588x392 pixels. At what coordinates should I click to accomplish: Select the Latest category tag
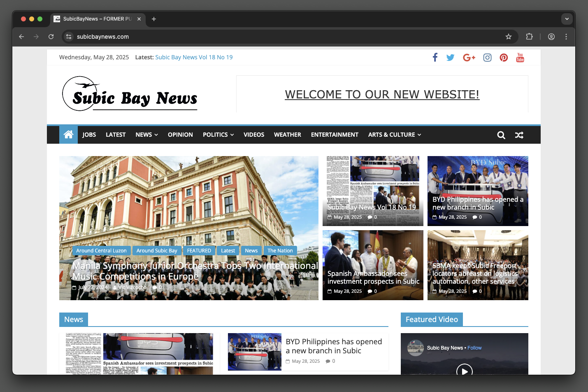point(228,250)
